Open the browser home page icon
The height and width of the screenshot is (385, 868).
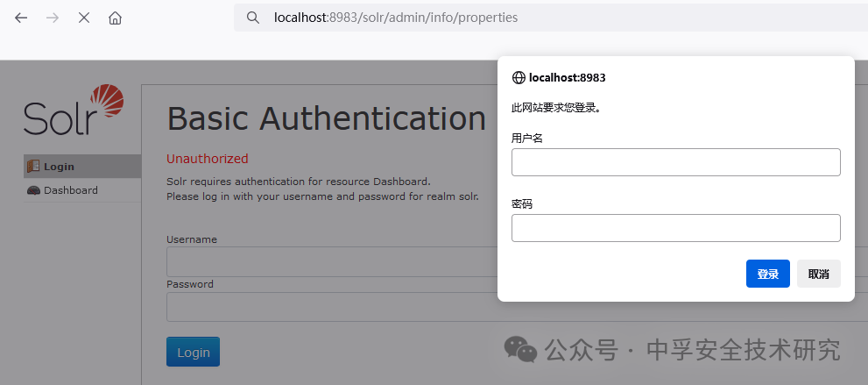[115, 18]
